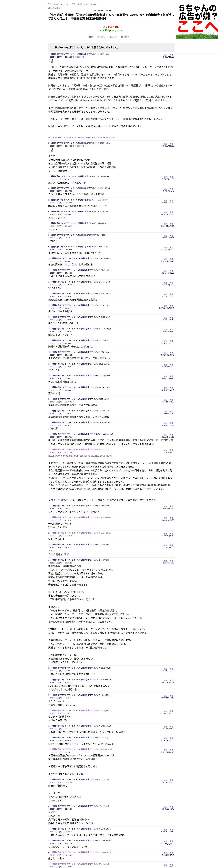Open the ニュース速報（嫌儲） board link
The image size is (218, 868).
point(73,4)
